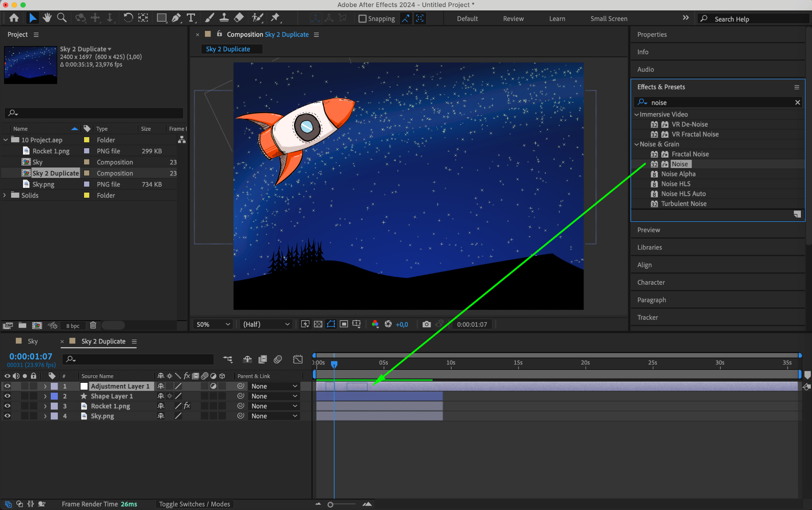Viewport: 812px width, 510px height.
Task: Click the Timeline zoom slider handle
Action: point(330,504)
